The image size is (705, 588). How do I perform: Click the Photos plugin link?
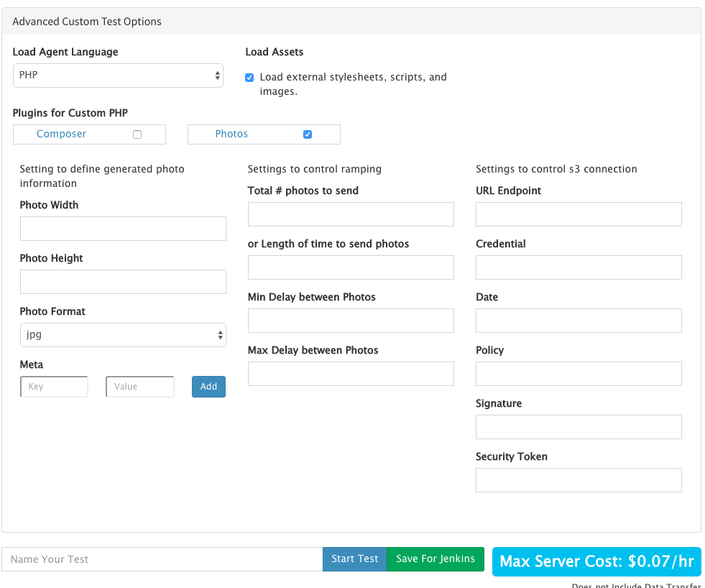coord(231,134)
